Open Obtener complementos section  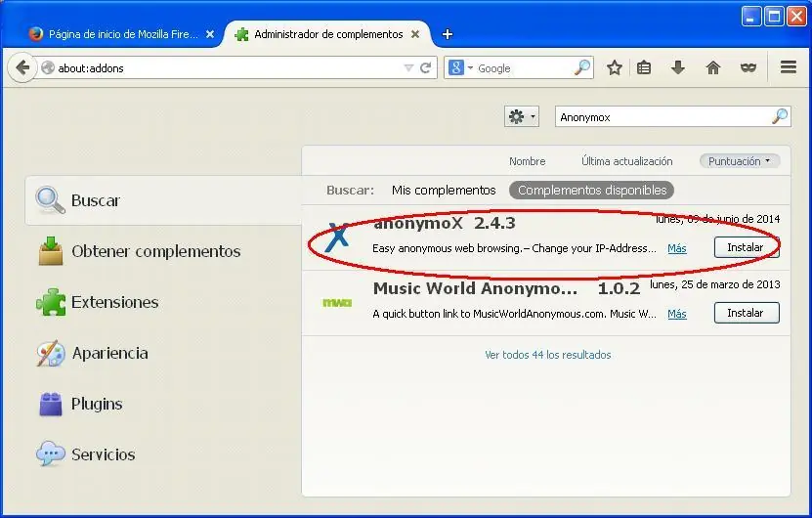tap(163, 251)
